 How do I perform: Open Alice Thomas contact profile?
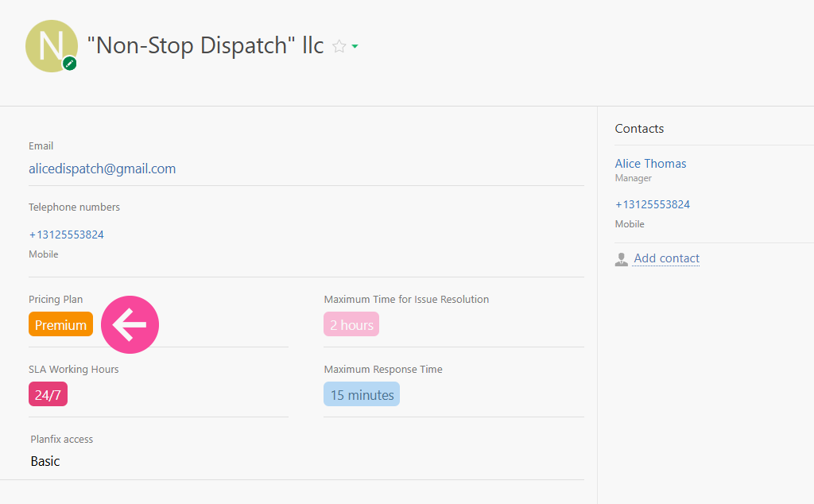click(650, 163)
